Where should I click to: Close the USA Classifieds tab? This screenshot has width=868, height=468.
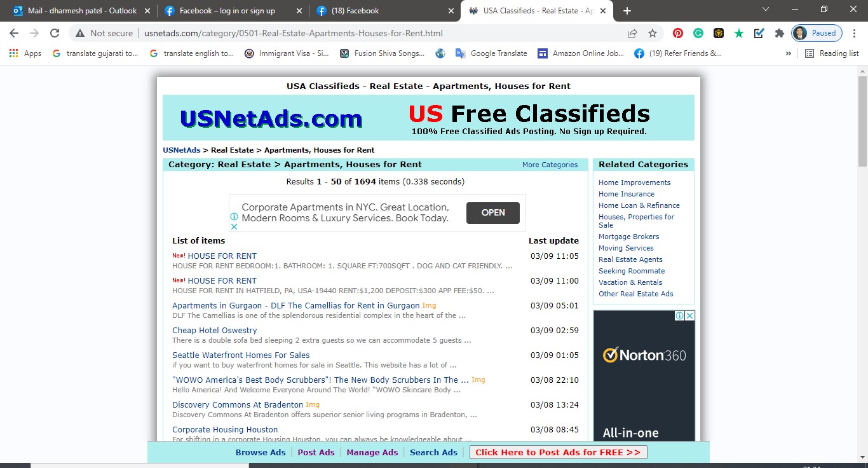tap(603, 11)
